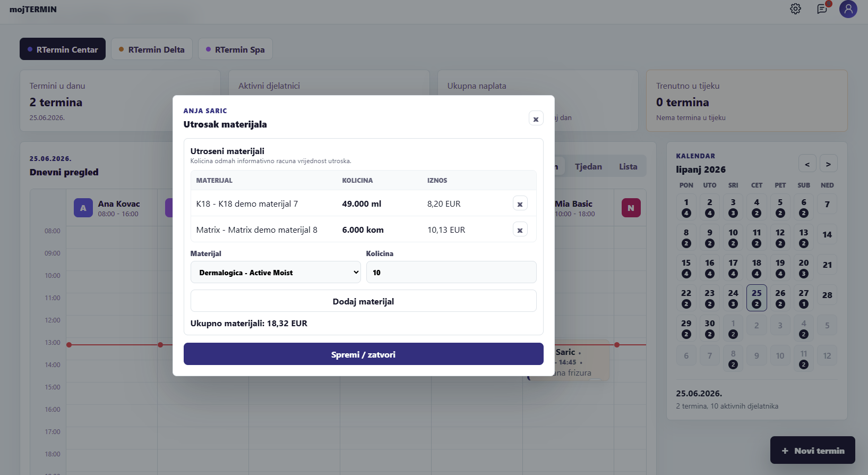This screenshot has height=475, width=868.
Task: Select June 22 in the calendar
Action: [x=686, y=298]
